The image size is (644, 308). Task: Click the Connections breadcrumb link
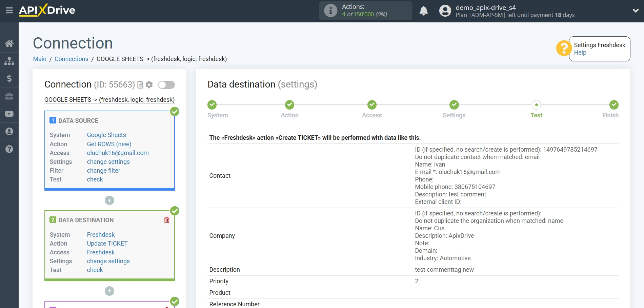click(x=72, y=59)
